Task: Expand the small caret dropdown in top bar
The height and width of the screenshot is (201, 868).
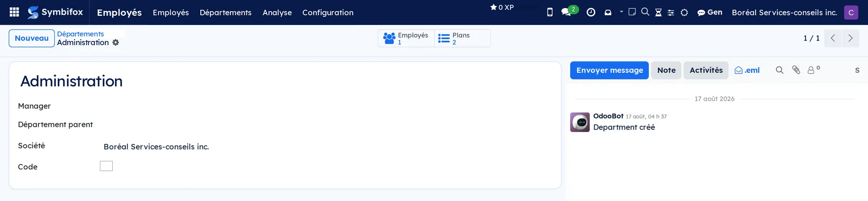Action: pos(622,11)
